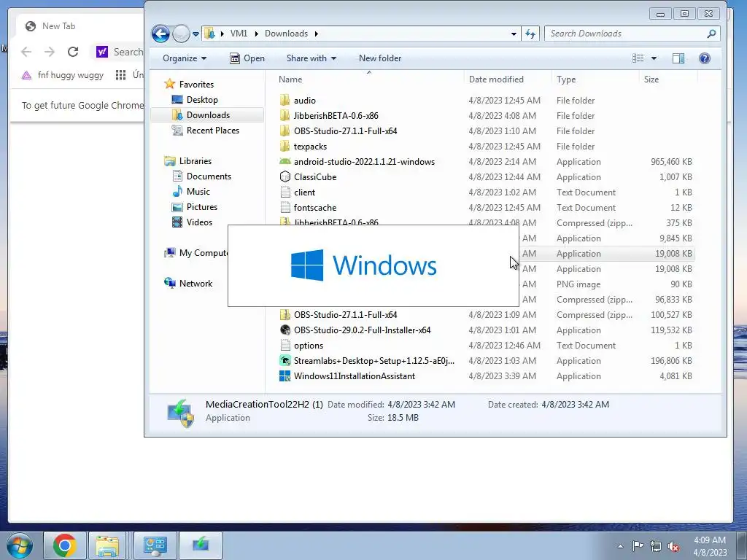
Task: Reload page in Chrome window
Action: tap(73, 52)
